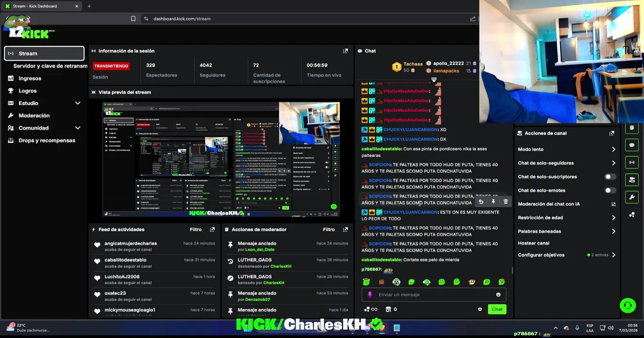The height and width of the screenshot is (338, 644).
Task: Open chat settings gear icon
Action: pos(480,309)
